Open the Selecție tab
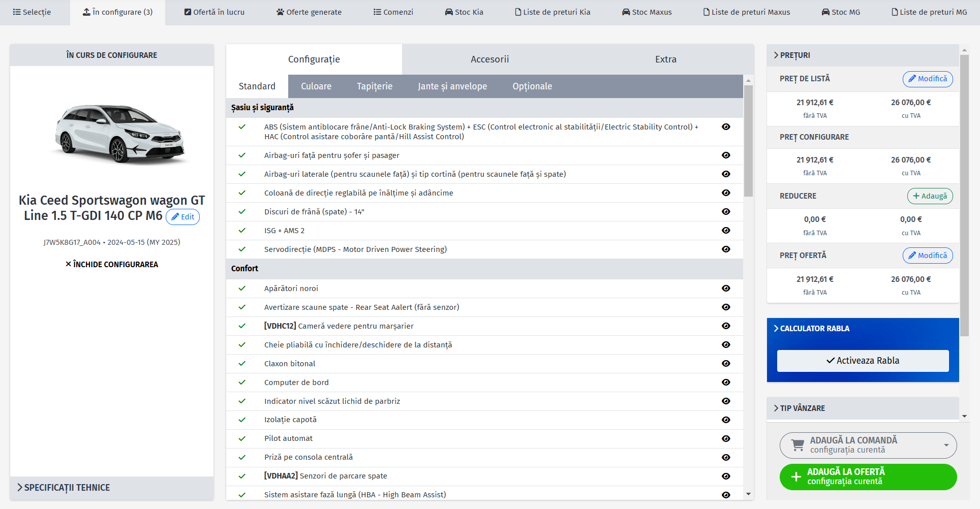This screenshot has height=509, width=980. 32,12
